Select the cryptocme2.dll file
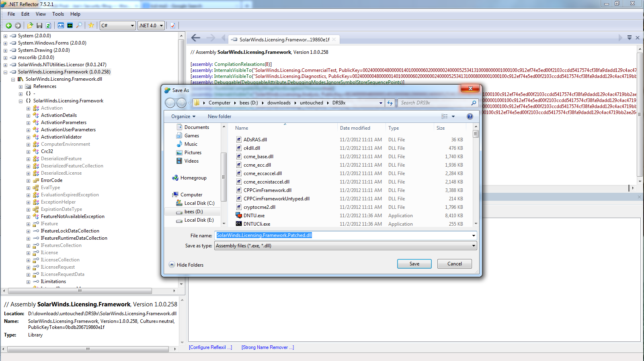This screenshot has width=644, height=361. coord(259,207)
